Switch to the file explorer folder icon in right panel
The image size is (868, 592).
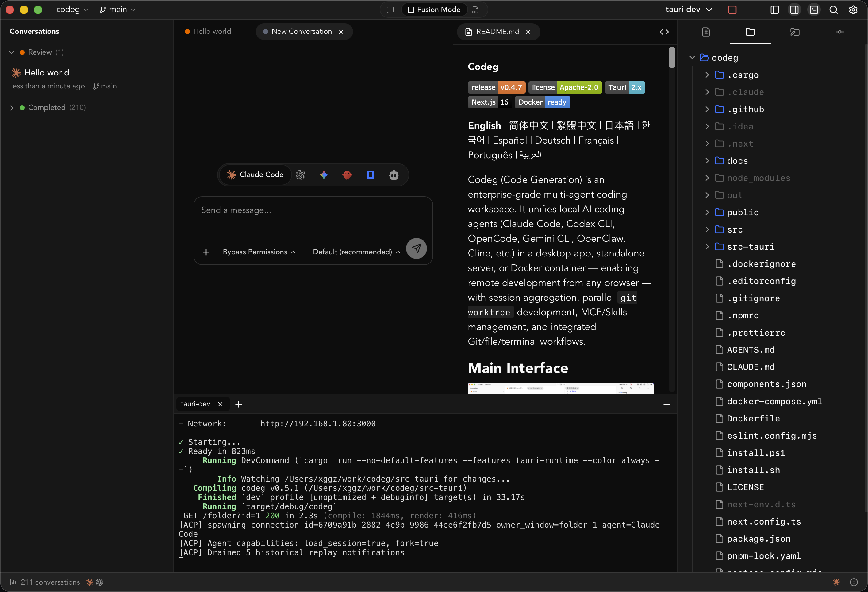point(750,32)
